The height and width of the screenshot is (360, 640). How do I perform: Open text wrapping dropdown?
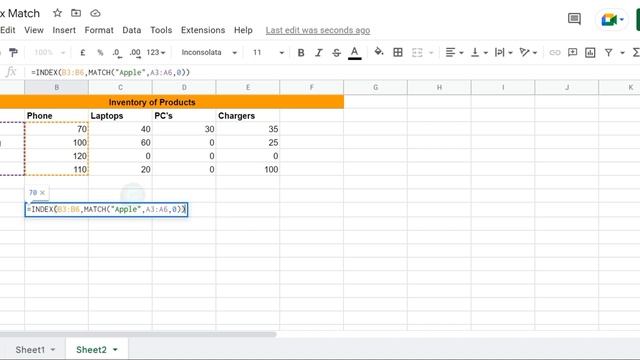503,52
